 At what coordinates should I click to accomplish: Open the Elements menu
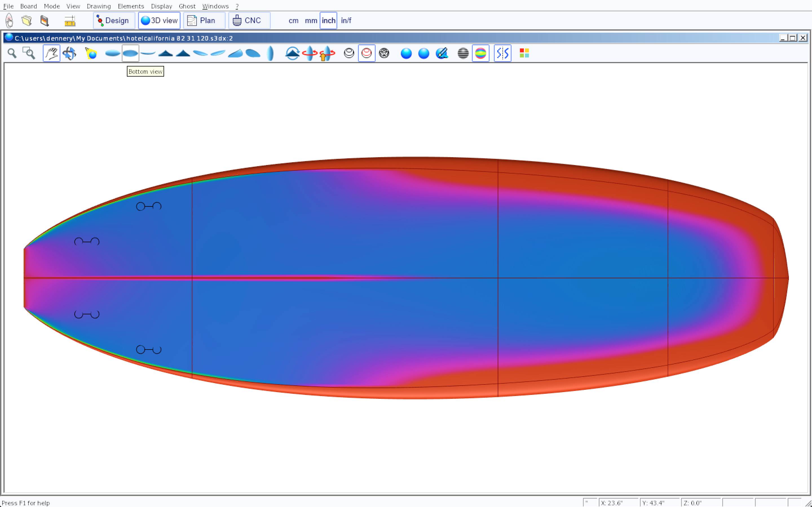point(131,6)
